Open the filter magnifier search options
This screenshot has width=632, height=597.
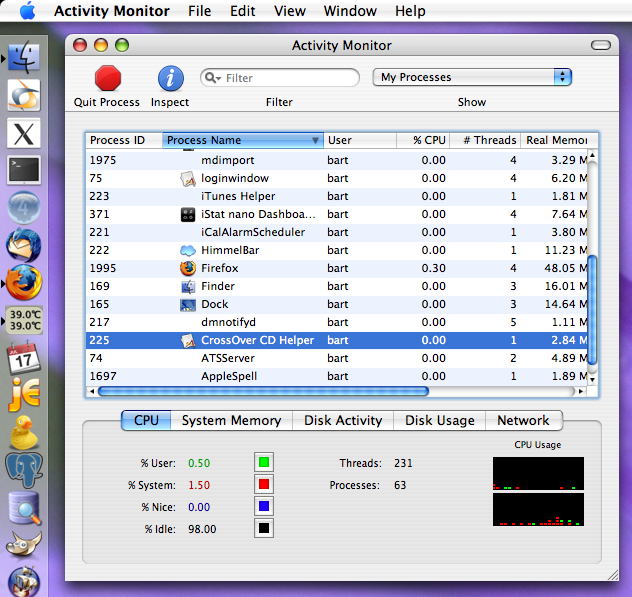(x=212, y=78)
